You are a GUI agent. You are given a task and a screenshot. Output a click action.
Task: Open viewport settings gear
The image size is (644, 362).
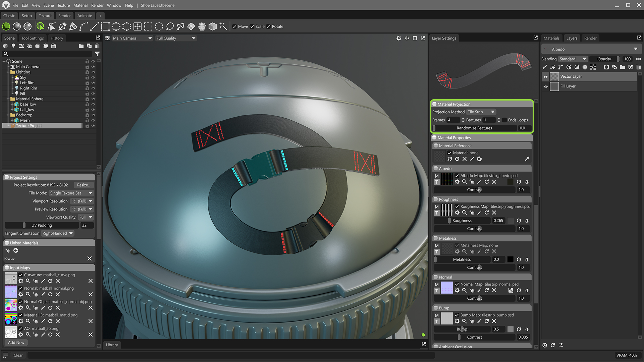(399, 38)
